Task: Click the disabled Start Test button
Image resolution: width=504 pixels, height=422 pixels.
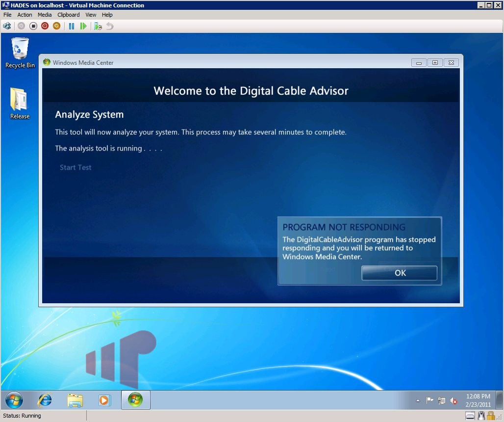Action: pos(76,167)
